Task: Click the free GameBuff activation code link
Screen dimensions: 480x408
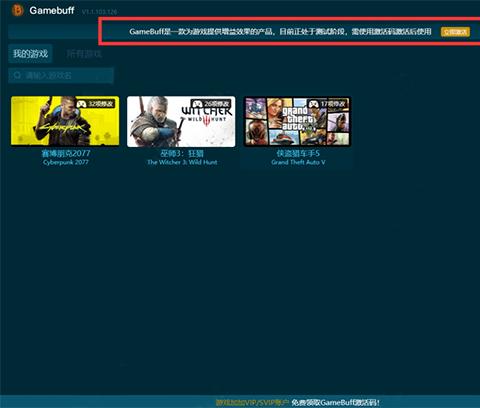Action: click(336, 403)
